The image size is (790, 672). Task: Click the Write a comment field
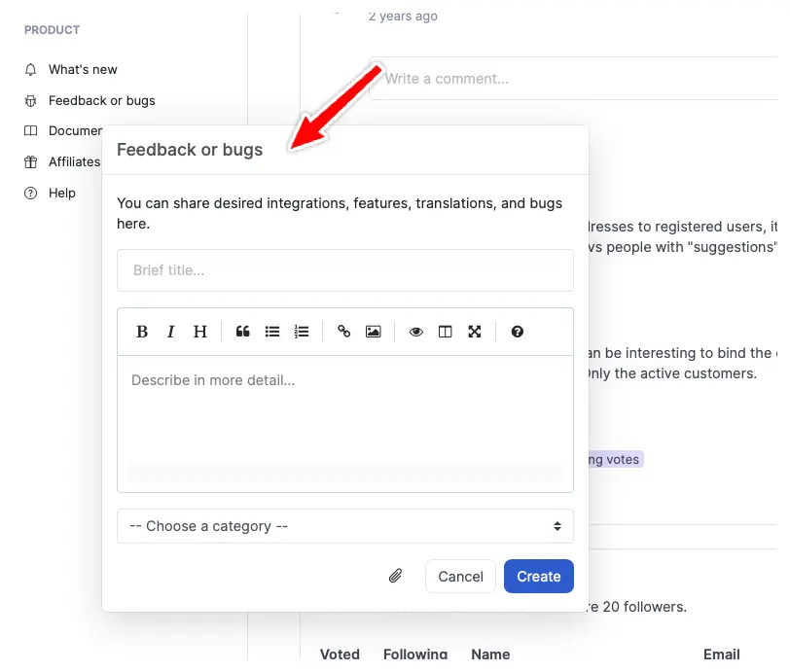pos(574,79)
